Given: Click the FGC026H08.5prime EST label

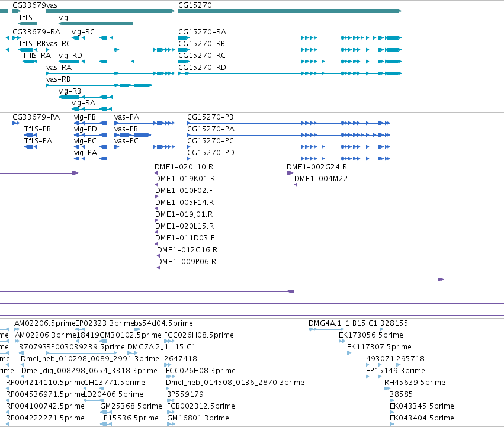Looking at the screenshot, I should point(199,335).
